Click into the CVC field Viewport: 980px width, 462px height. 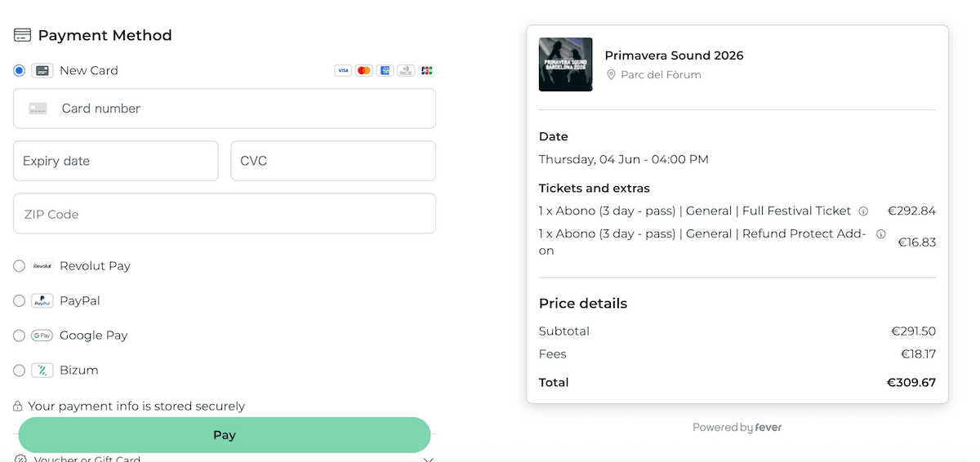(x=333, y=161)
